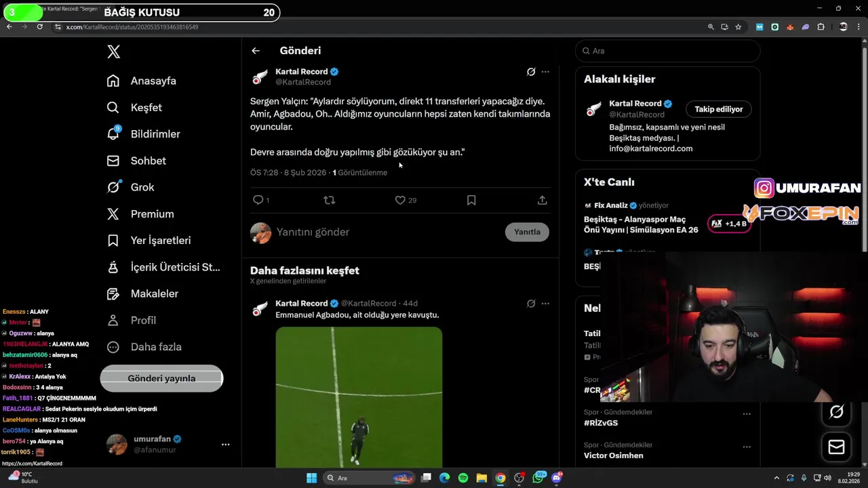Open the Agbadou post video thumbnail
The image size is (868, 488).
[359, 397]
